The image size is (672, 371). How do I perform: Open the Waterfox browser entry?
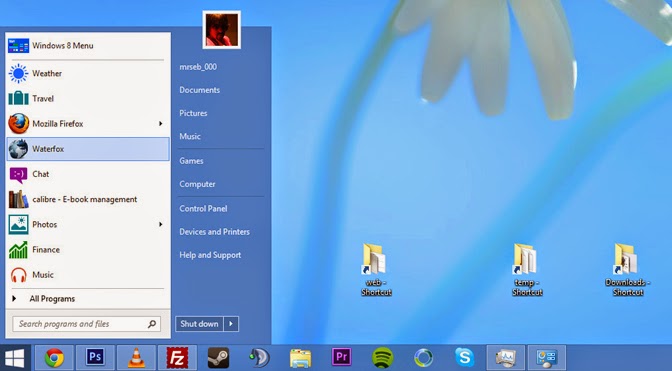pos(88,149)
